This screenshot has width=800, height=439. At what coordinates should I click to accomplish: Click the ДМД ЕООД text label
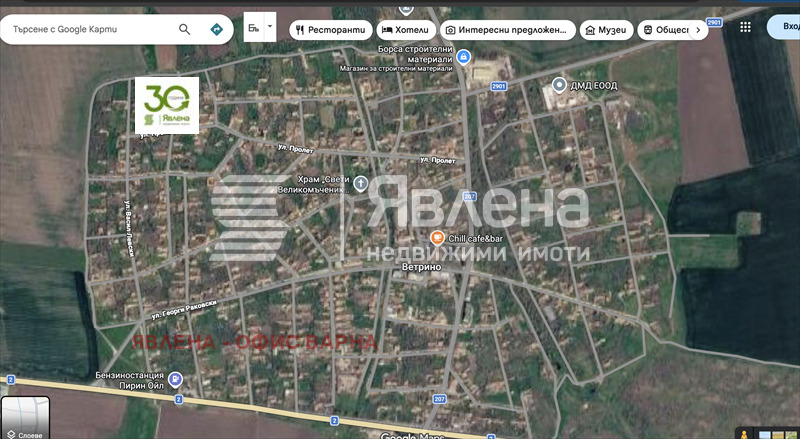point(594,86)
